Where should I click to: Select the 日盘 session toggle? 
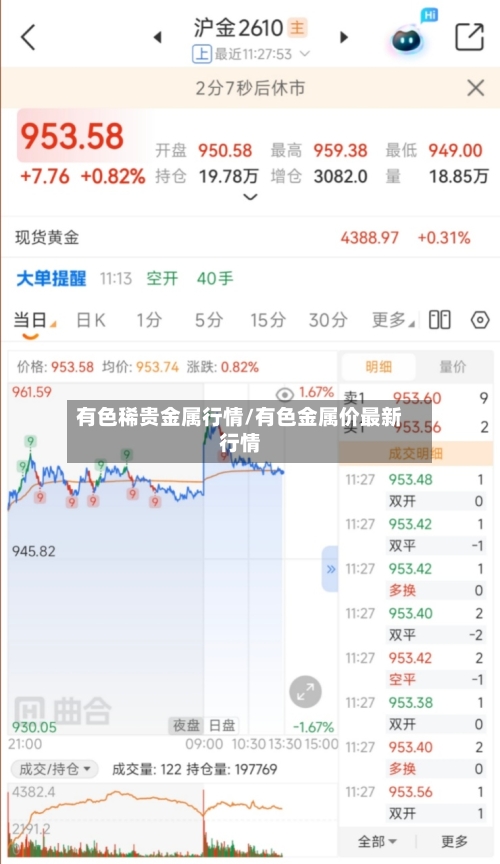click(x=222, y=725)
